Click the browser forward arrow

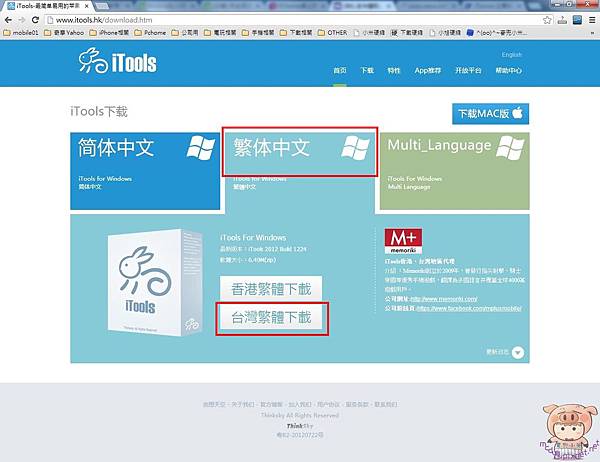pos(22,20)
